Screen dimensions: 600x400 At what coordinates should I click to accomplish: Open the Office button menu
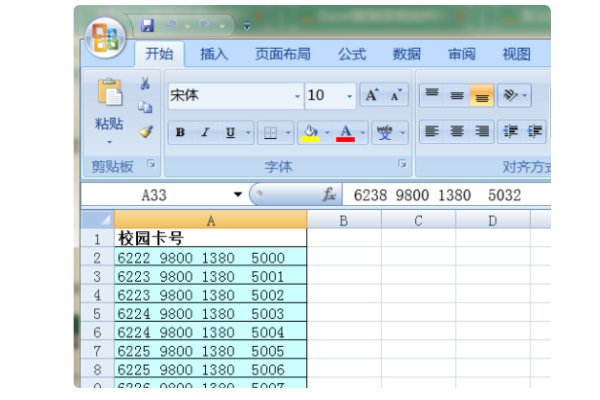pyautogui.click(x=105, y=38)
